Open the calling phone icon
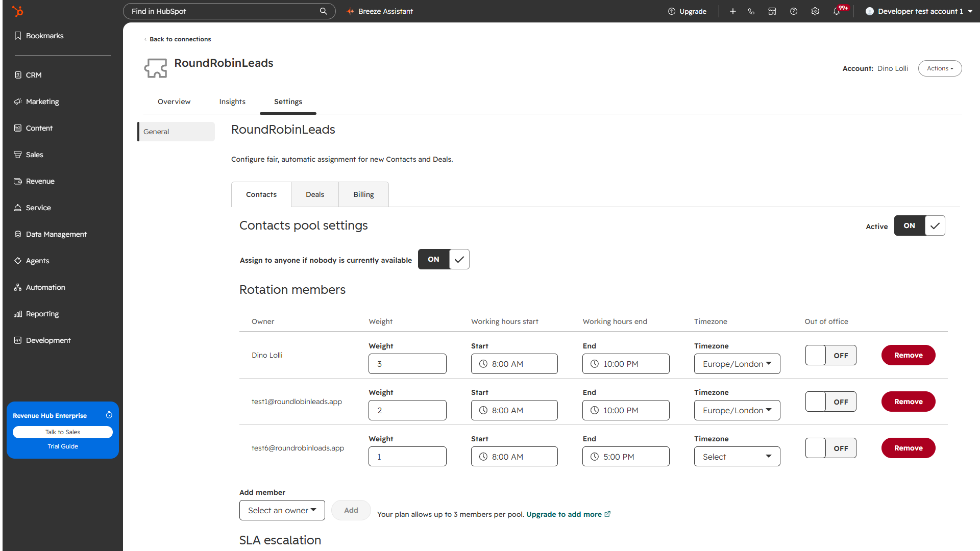 (751, 11)
